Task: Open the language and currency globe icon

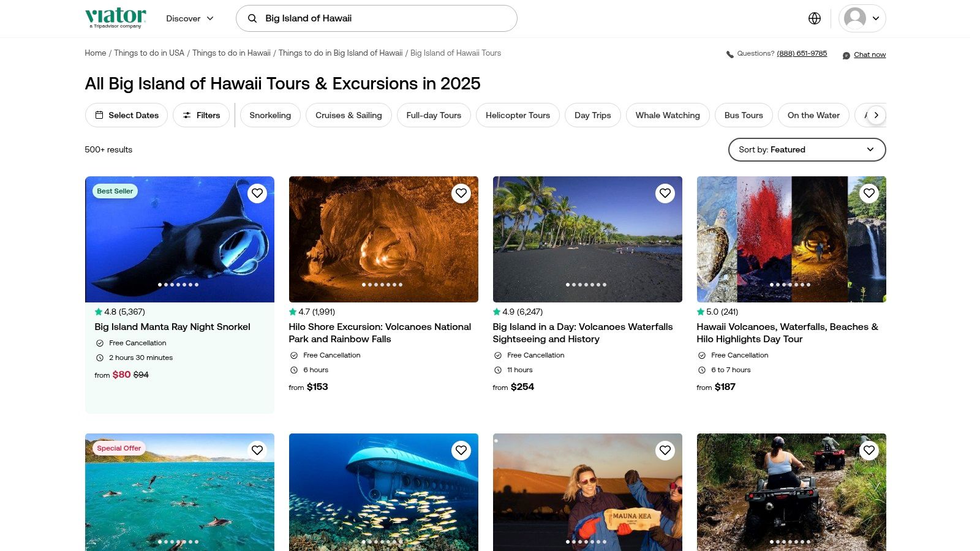Action: tap(814, 18)
